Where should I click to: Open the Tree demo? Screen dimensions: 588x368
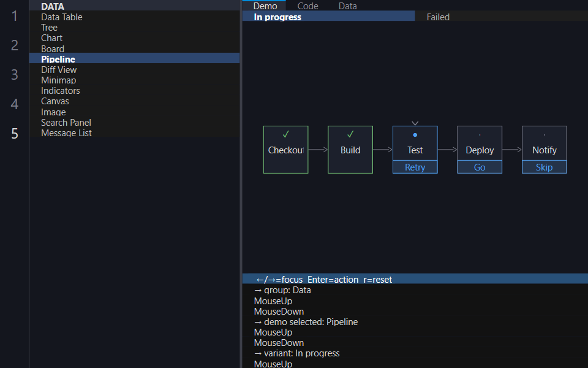(x=134, y=28)
